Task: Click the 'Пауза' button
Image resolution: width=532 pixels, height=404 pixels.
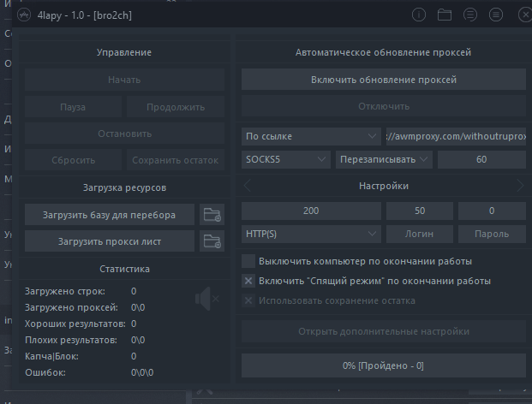Action: tap(73, 107)
